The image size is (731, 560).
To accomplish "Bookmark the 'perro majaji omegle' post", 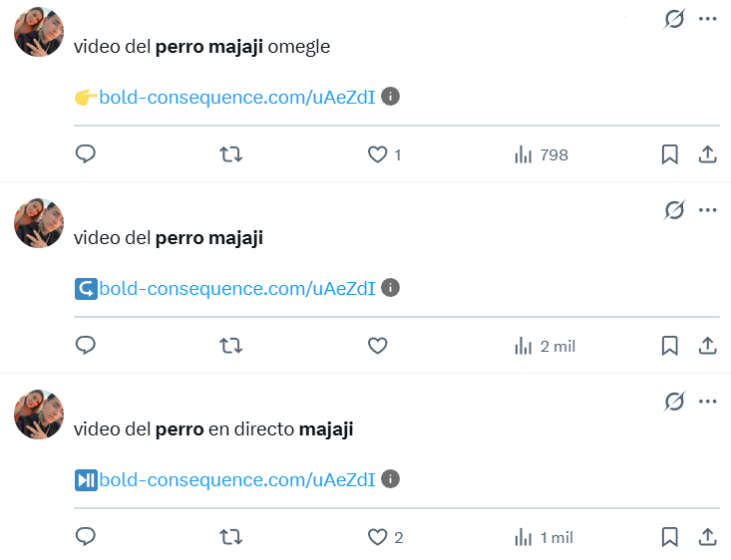I will pos(670,154).
